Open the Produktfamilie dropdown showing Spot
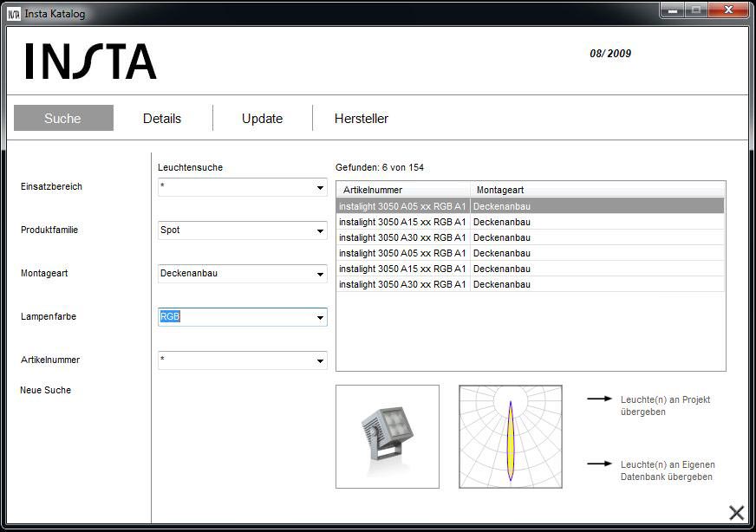Viewport: 756px width, 532px height. pyautogui.click(x=243, y=230)
